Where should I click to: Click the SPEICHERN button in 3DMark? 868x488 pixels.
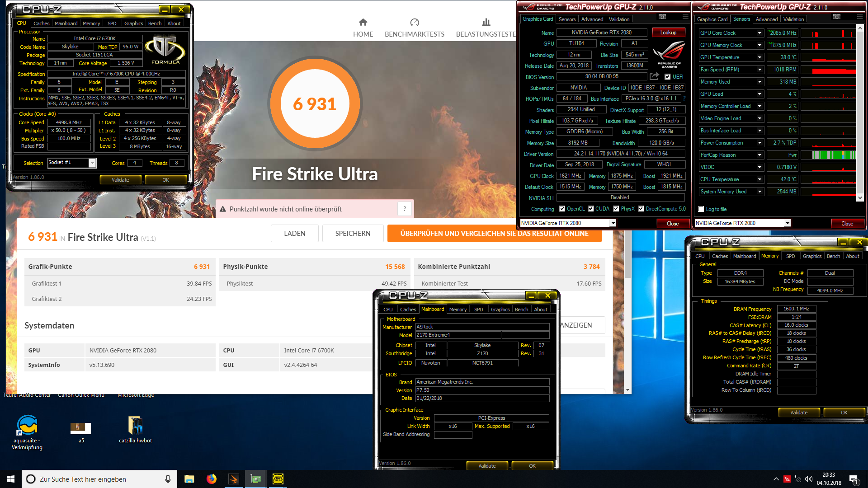click(x=353, y=234)
